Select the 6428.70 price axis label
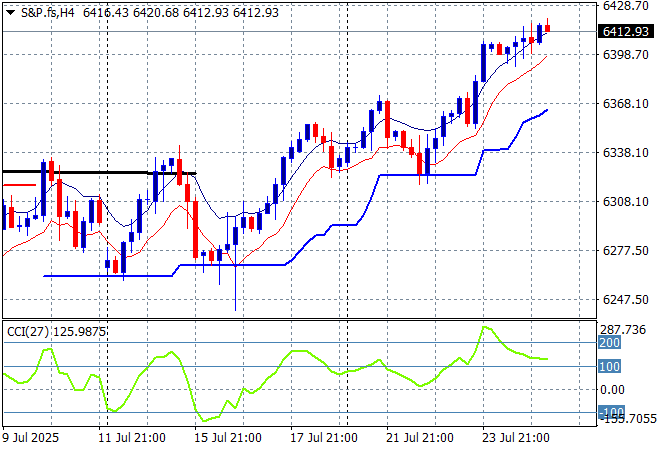660x450 pixels. pos(625,6)
